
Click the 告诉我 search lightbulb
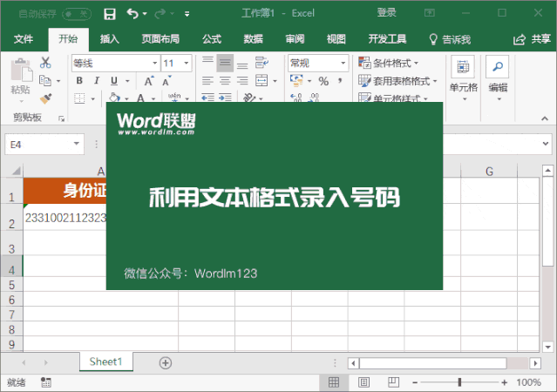(x=433, y=39)
